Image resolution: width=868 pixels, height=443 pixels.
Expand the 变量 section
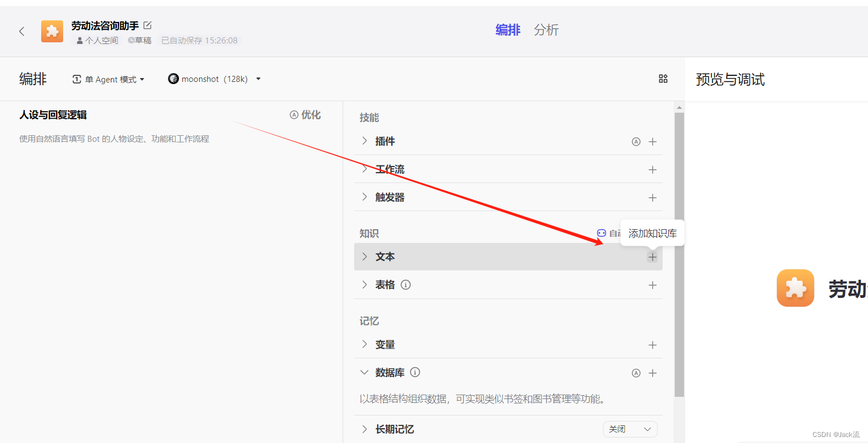tap(365, 345)
